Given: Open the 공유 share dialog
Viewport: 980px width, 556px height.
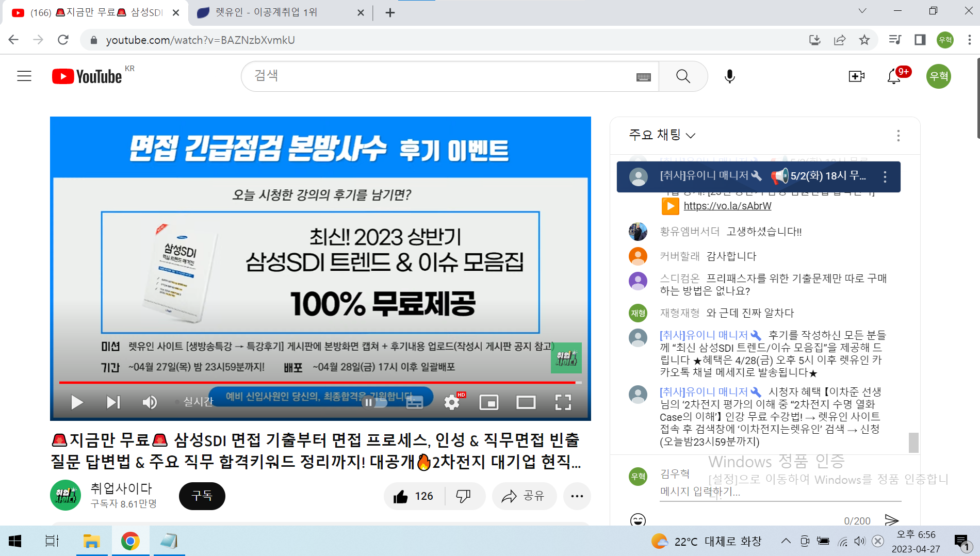Looking at the screenshot, I should [524, 496].
